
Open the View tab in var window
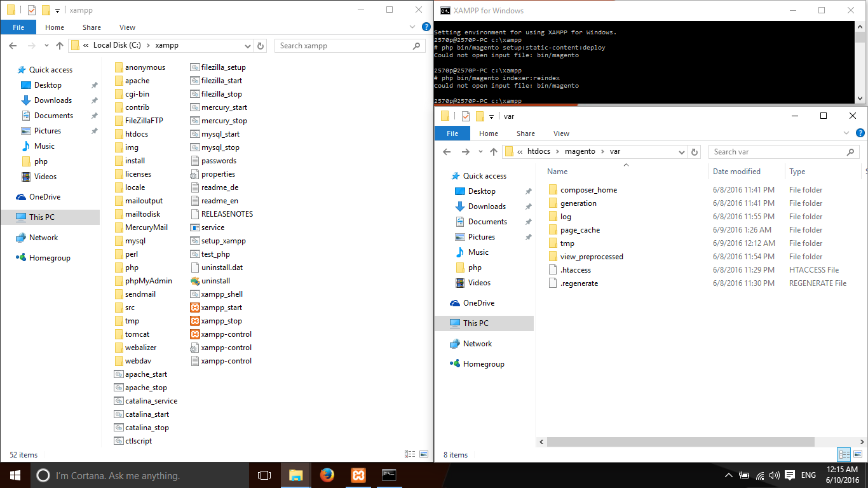pos(561,133)
